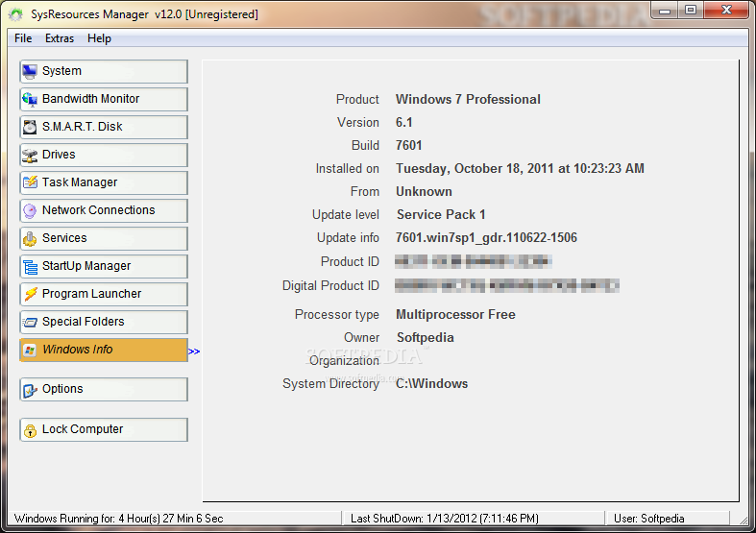Click the S.M.A.R.T. Disk drive icon
Screen dimensions: 756x533
click(x=30, y=127)
